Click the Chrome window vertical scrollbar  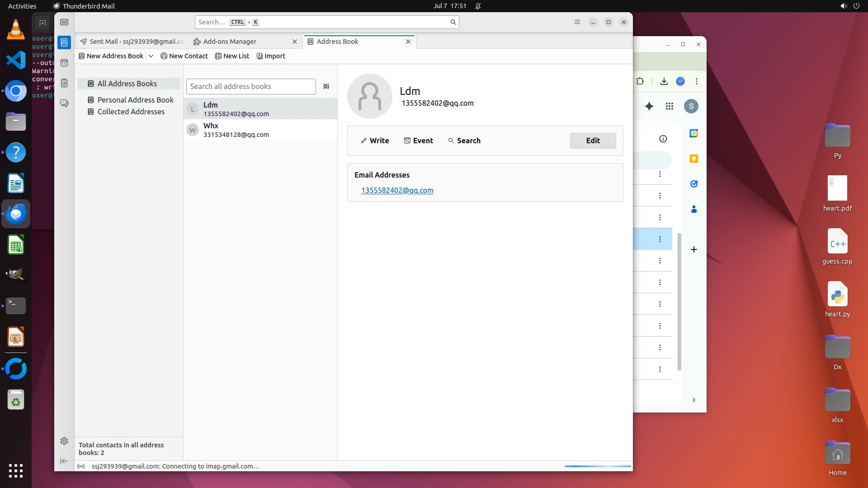tap(679, 301)
